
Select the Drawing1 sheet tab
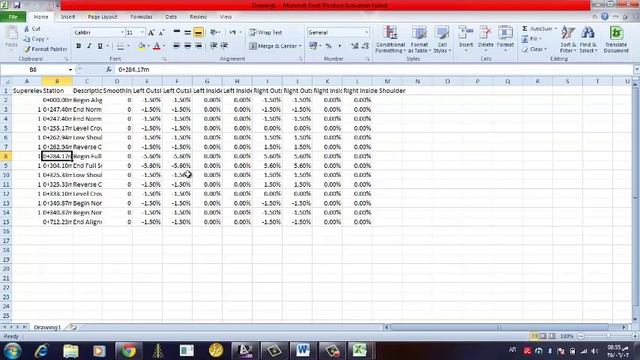[47, 327]
